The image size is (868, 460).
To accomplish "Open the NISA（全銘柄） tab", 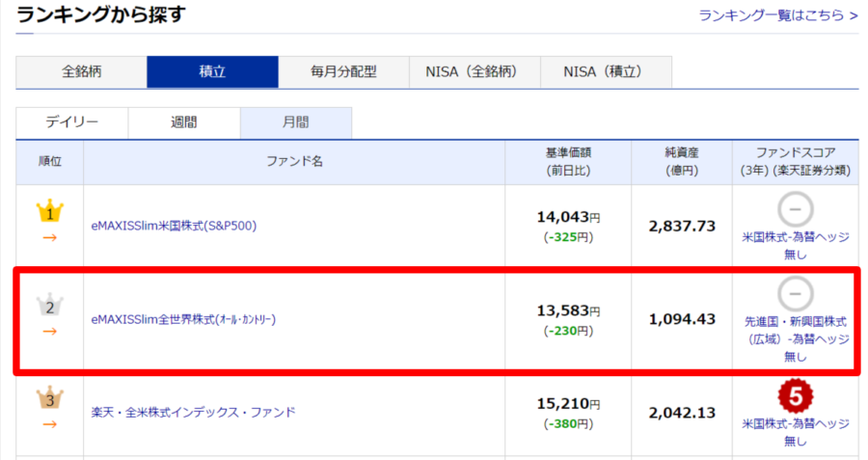I will (475, 72).
